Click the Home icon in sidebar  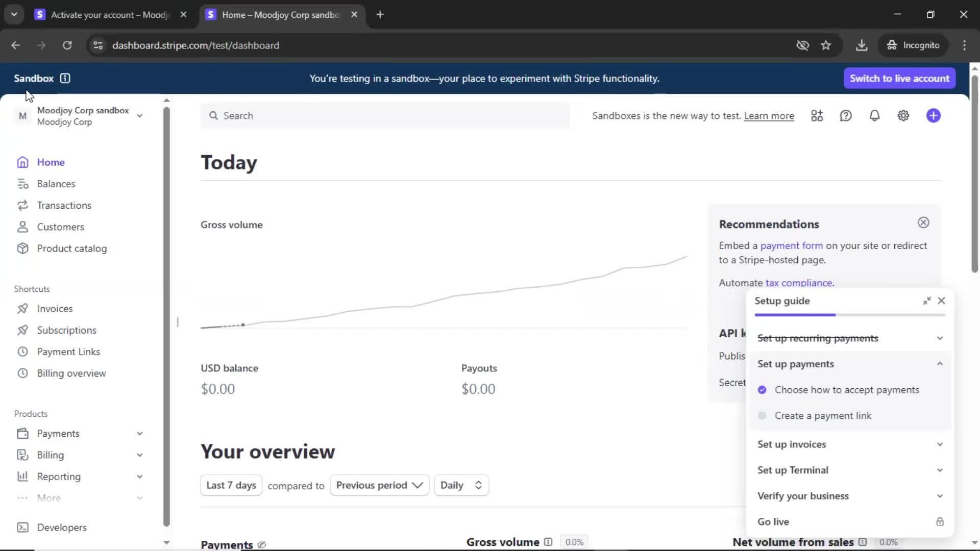[22, 162]
